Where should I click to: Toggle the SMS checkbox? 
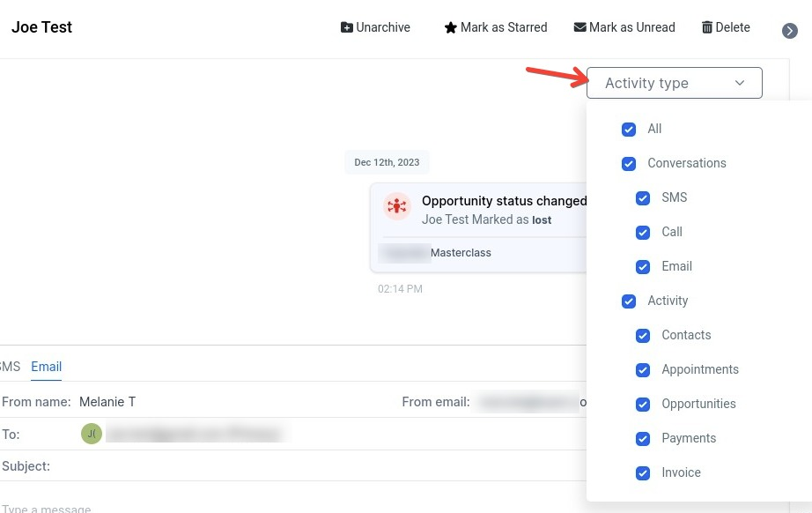(x=643, y=198)
